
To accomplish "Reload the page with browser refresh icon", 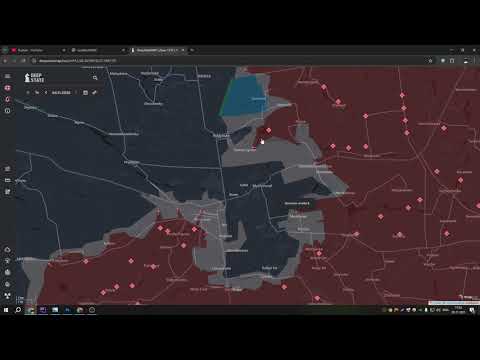I will coord(23,61).
